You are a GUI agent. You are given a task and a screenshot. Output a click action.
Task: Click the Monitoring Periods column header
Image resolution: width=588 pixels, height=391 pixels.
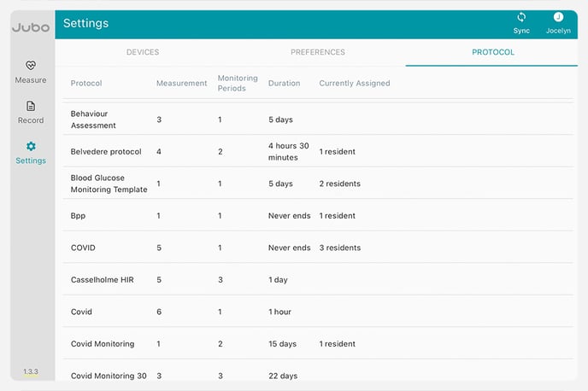[x=238, y=83]
